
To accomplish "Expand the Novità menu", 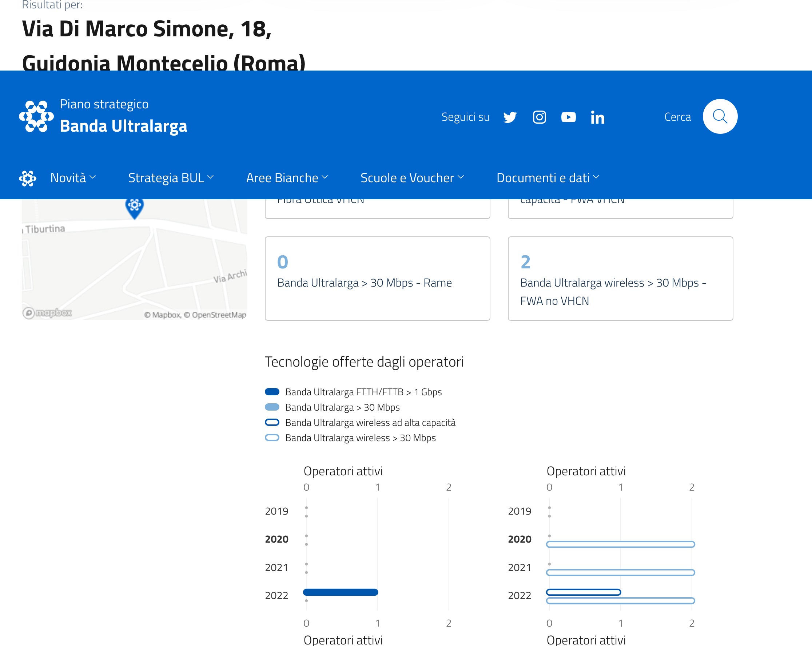I will pyautogui.click(x=73, y=178).
